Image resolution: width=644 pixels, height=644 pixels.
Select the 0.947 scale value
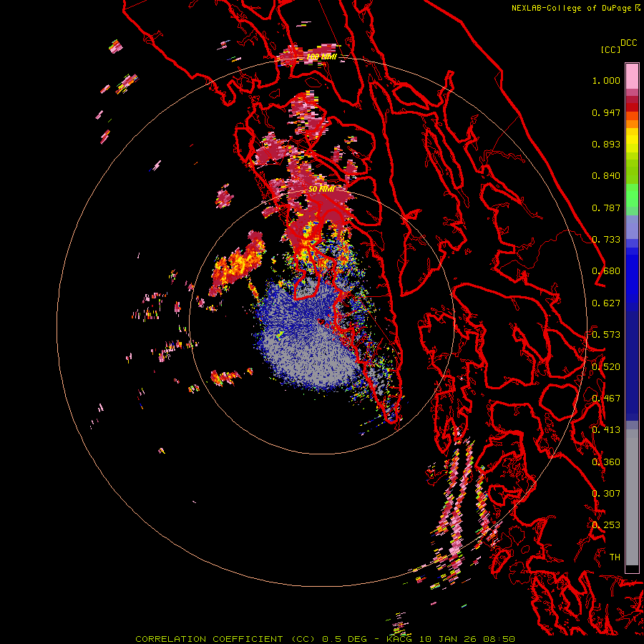coord(606,112)
